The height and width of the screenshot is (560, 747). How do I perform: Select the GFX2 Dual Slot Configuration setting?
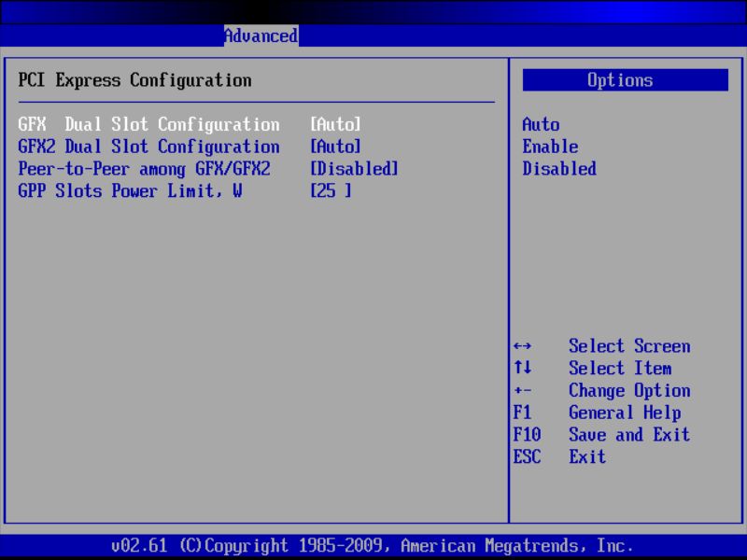tap(149, 147)
